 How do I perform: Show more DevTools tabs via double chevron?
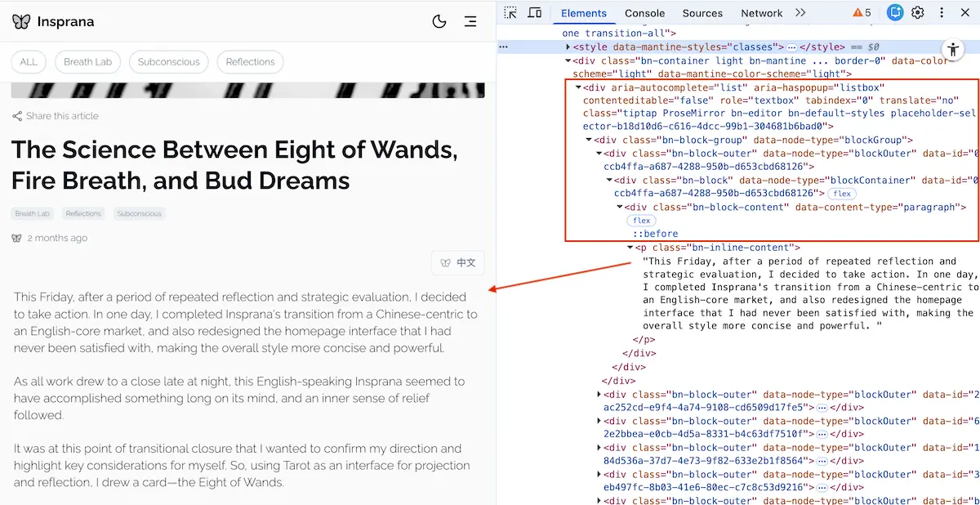[x=800, y=12]
